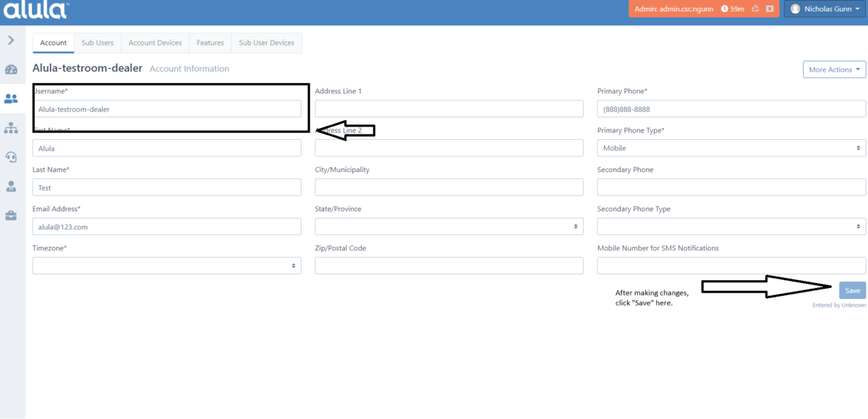Click the person sidebar icon

click(x=12, y=186)
